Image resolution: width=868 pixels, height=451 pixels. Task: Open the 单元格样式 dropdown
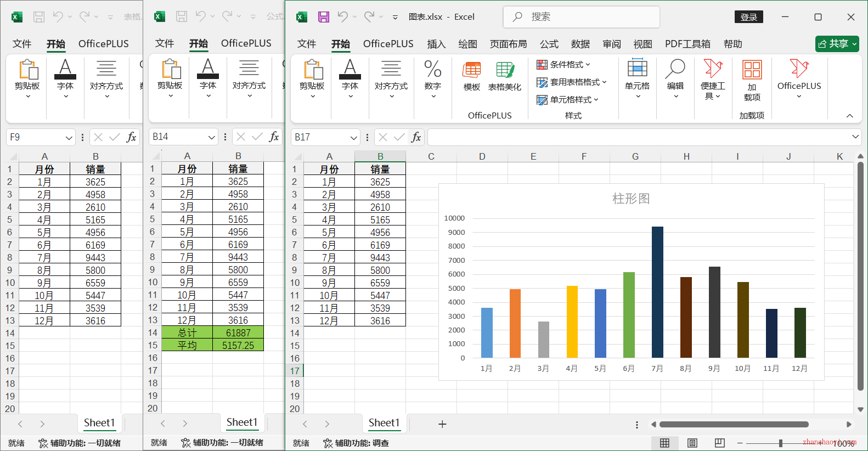(x=568, y=100)
